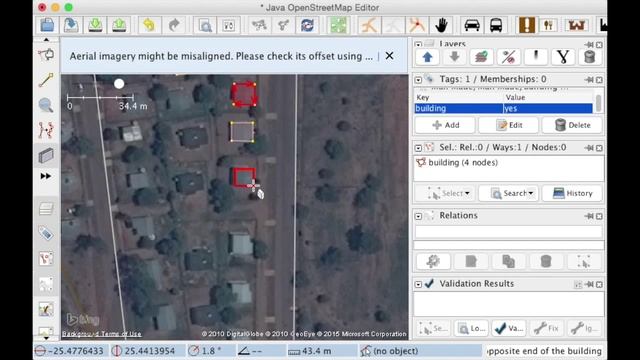Open the Search dropdown button
Viewport: 640px width, 360px height.
coord(509,193)
